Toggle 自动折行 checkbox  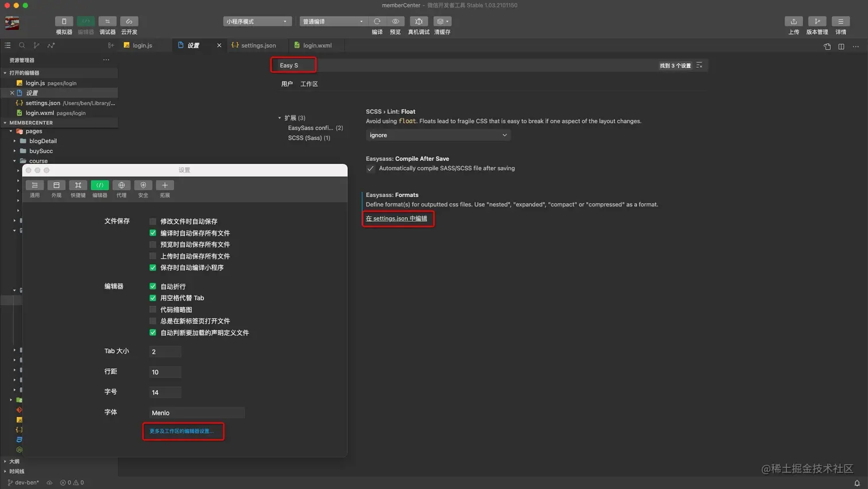click(153, 286)
